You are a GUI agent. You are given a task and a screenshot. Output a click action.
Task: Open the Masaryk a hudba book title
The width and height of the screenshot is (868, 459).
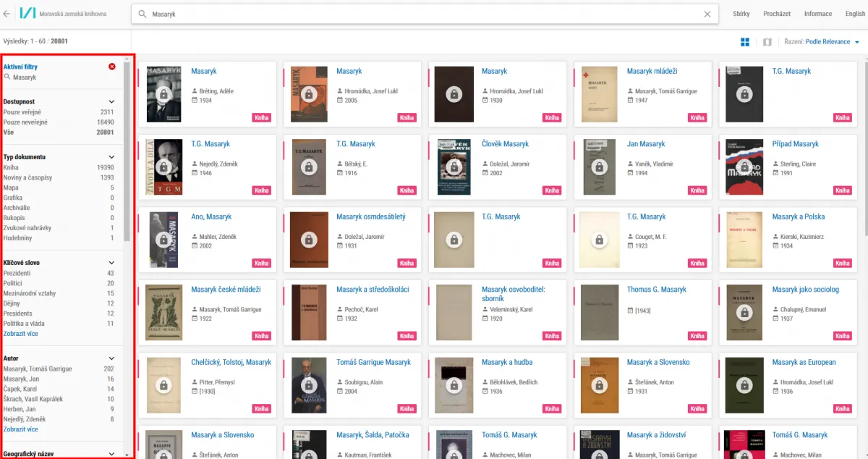coord(506,362)
